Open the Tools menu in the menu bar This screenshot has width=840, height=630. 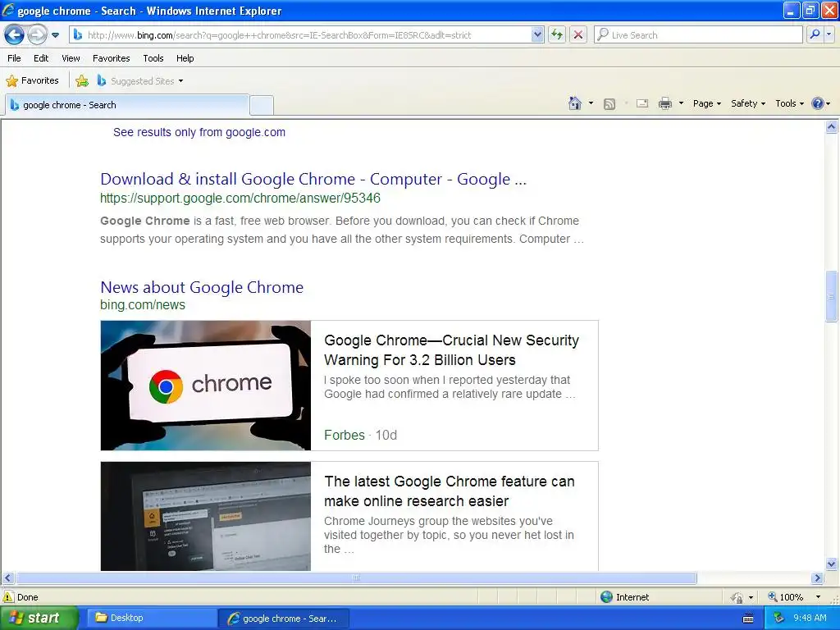tap(153, 58)
